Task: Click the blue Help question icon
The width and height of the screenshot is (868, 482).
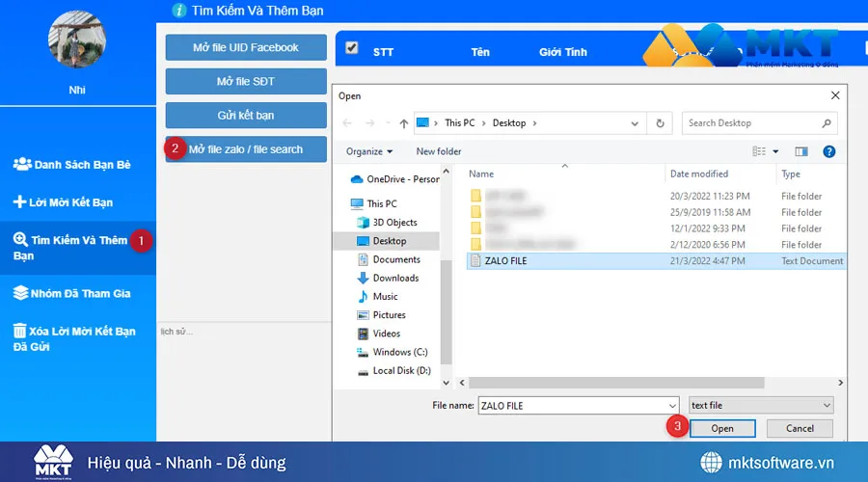Action: 828,151
